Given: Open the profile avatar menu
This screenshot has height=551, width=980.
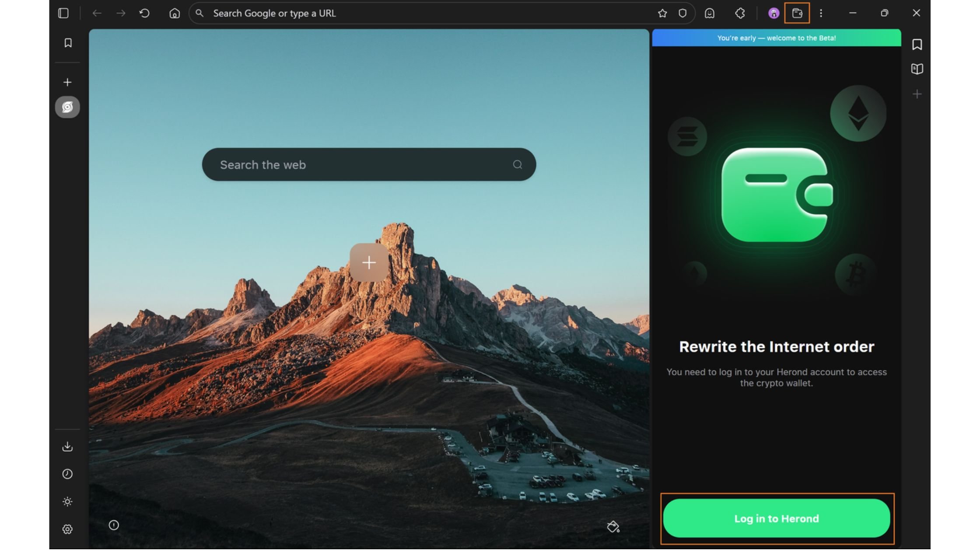Looking at the screenshot, I should (x=773, y=13).
